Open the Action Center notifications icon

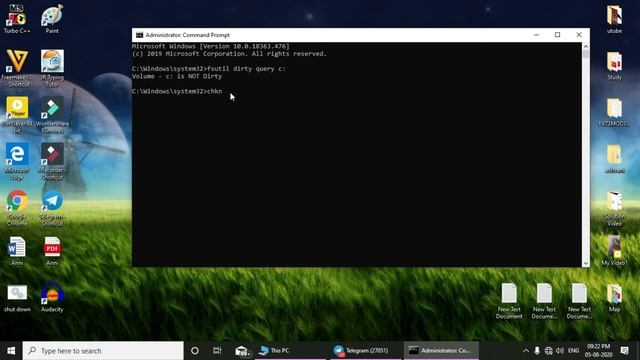(624, 351)
